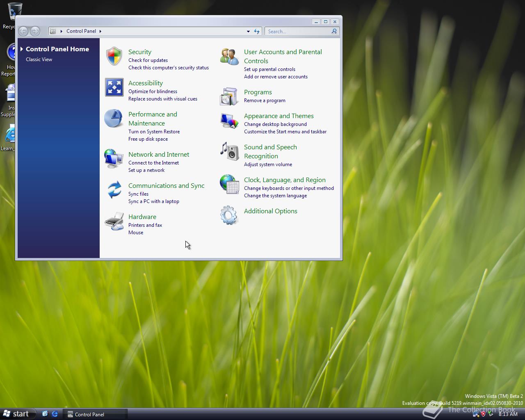The width and height of the screenshot is (525, 420).
Task: Click Sound and Speech speaker icon
Action: (229, 151)
